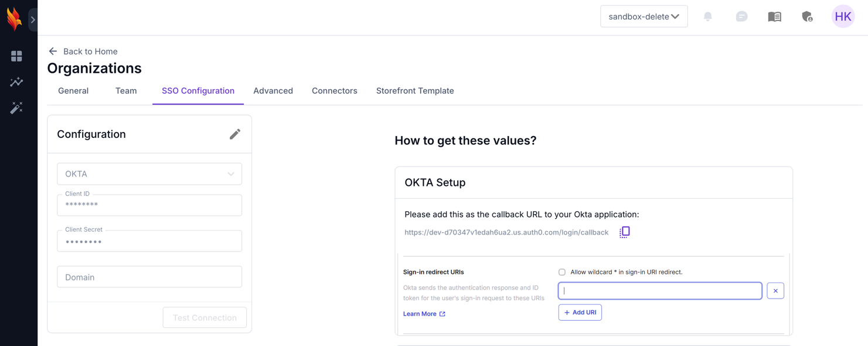Open the HK user avatar menu
Screen dimensions: 868x346
click(843, 16)
